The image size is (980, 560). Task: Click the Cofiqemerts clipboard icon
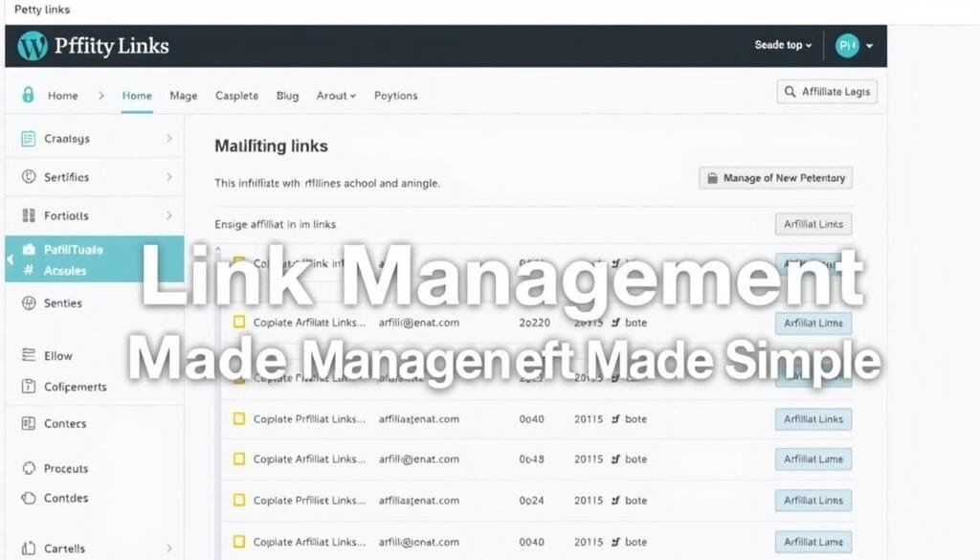[28, 387]
